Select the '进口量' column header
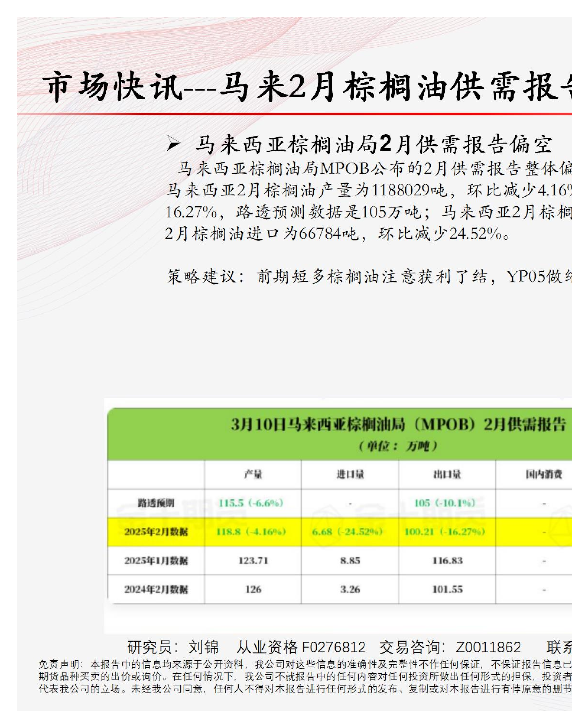572x728 pixels. (x=350, y=475)
